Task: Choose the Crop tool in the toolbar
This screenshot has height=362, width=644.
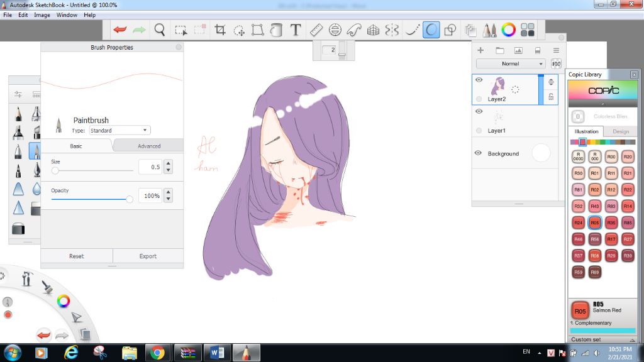Action: pyautogui.click(x=220, y=30)
